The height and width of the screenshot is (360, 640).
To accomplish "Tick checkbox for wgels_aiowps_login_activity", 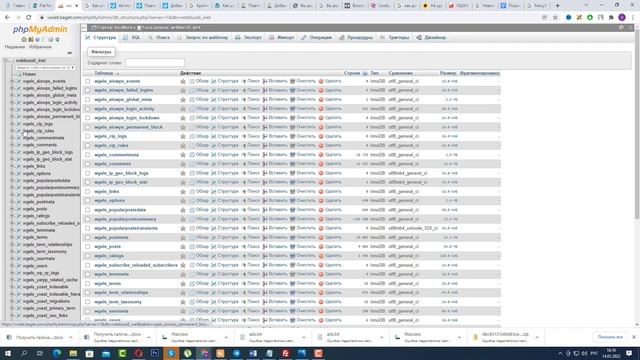I will [87, 109].
